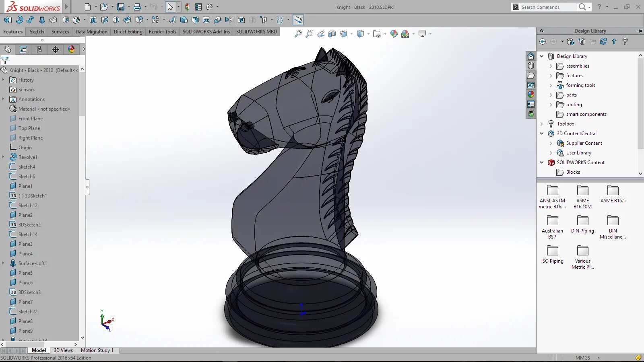Expand the forming tools folder
The height and width of the screenshot is (362, 644).
coord(551,85)
